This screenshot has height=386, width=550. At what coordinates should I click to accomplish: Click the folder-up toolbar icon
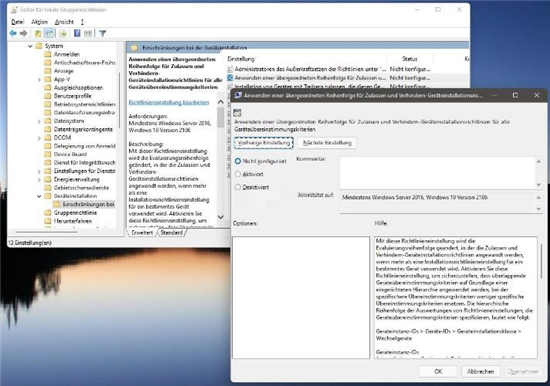point(38,33)
